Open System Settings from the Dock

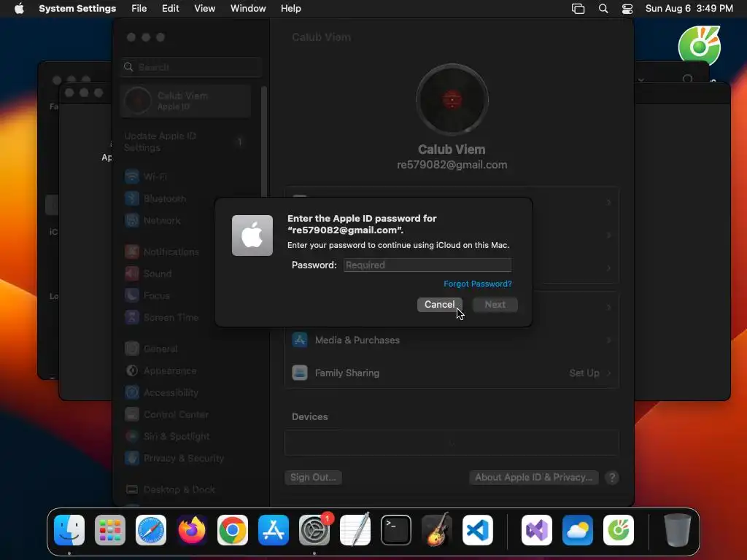(x=314, y=530)
